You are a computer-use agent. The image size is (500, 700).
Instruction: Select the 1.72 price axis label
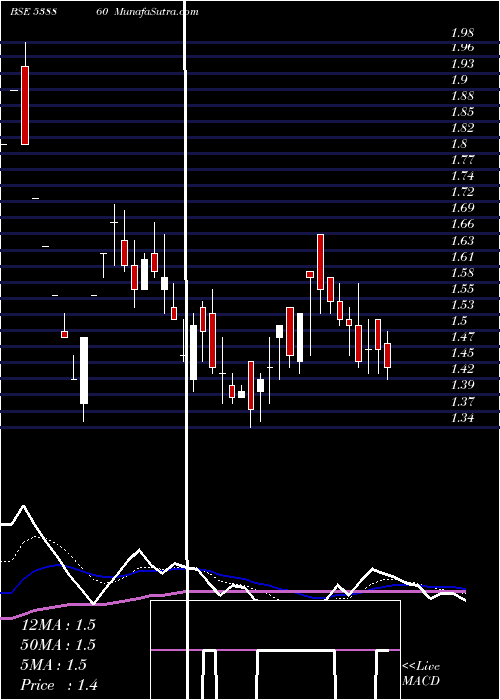(462, 192)
